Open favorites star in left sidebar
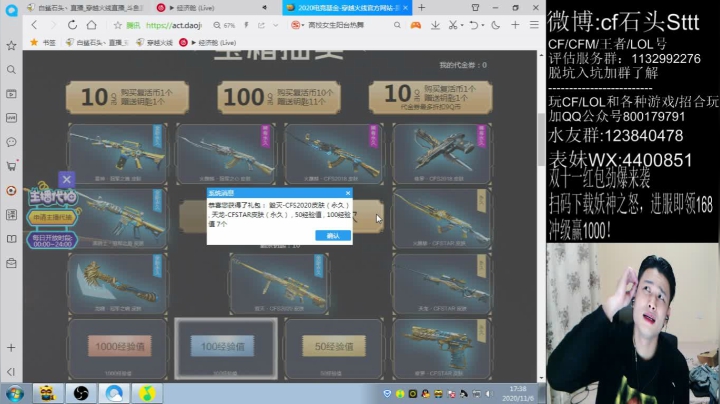720x404 pixels. click(11, 45)
